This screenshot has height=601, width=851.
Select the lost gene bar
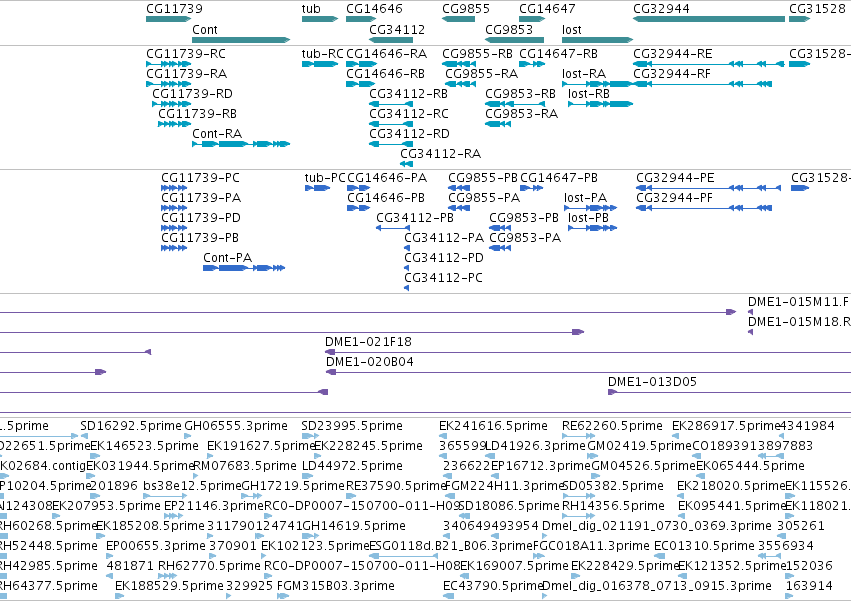[598, 40]
